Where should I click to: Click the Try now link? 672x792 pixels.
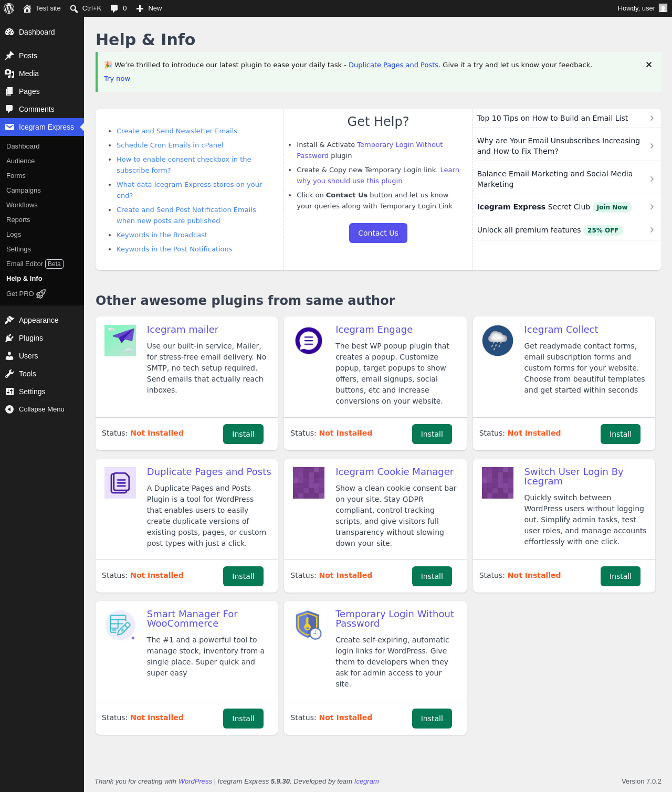pos(117,79)
